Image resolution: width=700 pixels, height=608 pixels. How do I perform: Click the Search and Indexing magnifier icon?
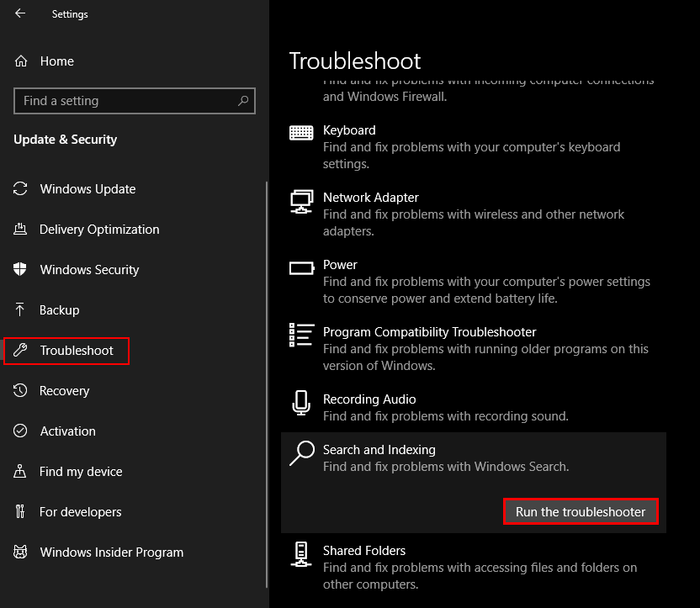pos(302,453)
